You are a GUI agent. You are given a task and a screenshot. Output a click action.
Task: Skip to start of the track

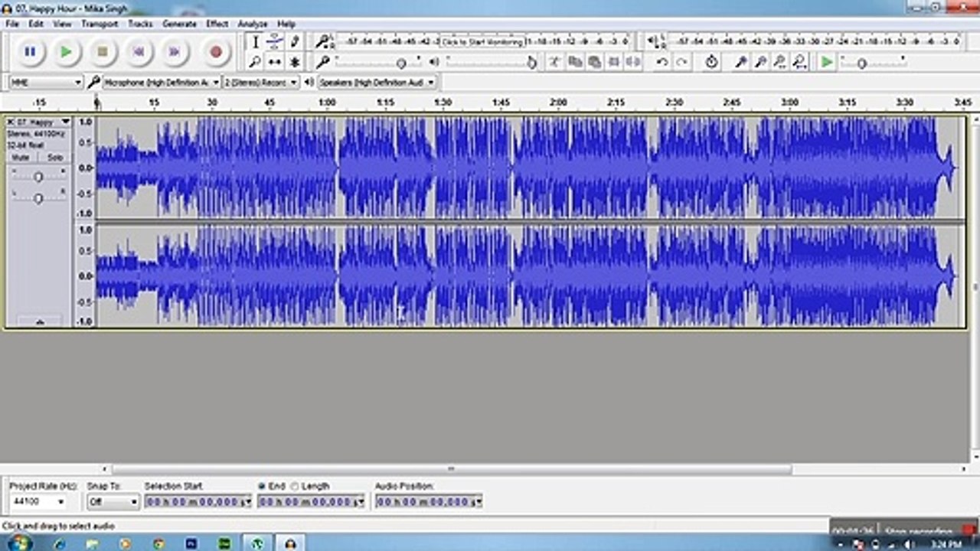tap(139, 52)
